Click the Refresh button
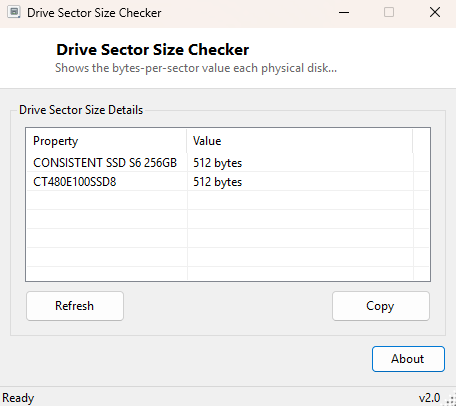This screenshot has height=406, width=456. [75, 306]
